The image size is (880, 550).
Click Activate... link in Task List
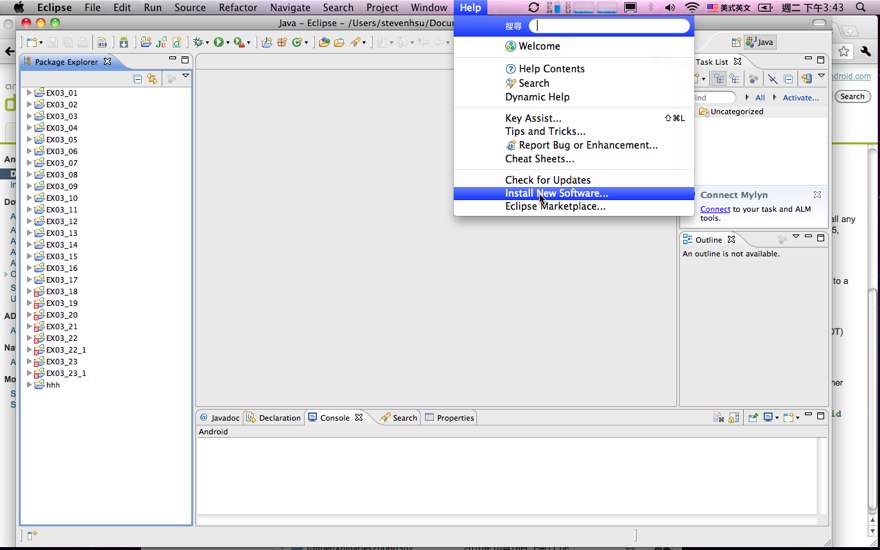point(800,98)
